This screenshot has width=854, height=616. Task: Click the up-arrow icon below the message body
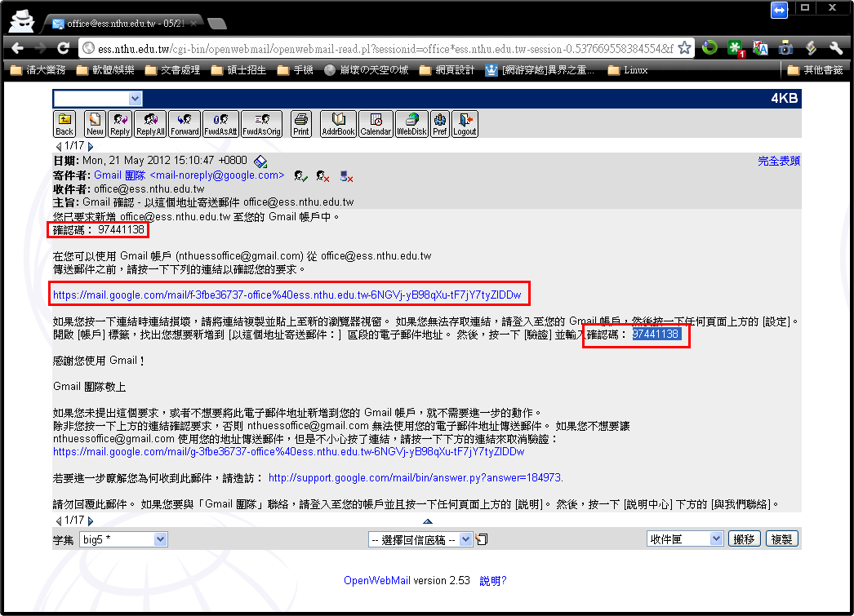point(428,521)
